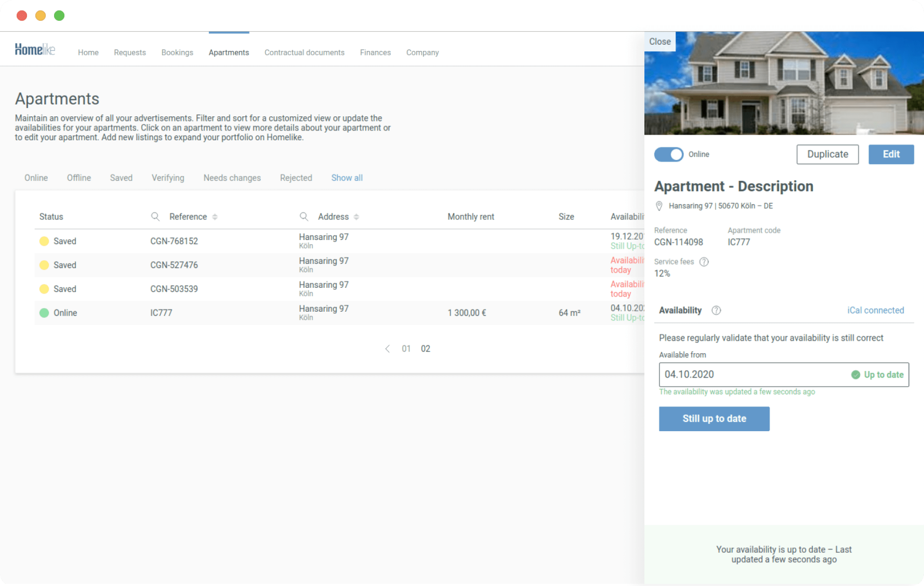The width and height of the screenshot is (924, 586).
Task: Open Contractual documents in navigation
Action: [304, 53]
